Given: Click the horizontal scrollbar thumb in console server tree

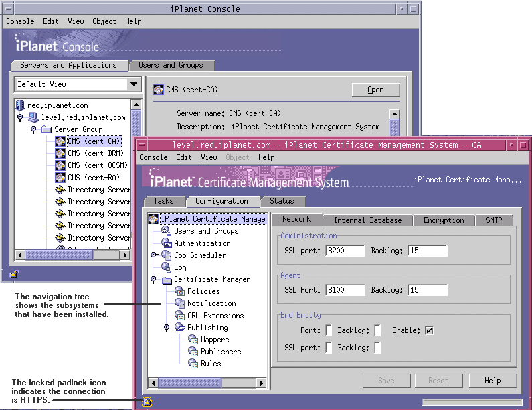Looking at the screenshot, I should click(x=59, y=255).
